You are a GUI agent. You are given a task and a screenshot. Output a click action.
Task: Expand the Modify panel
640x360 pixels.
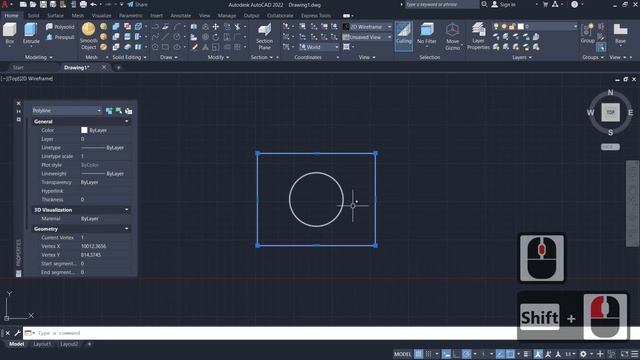(218, 58)
